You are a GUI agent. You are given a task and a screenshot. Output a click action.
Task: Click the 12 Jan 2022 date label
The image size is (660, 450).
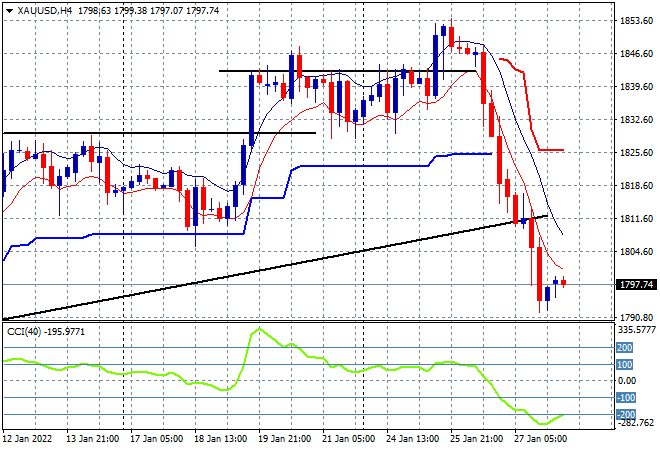coord(27,439)
